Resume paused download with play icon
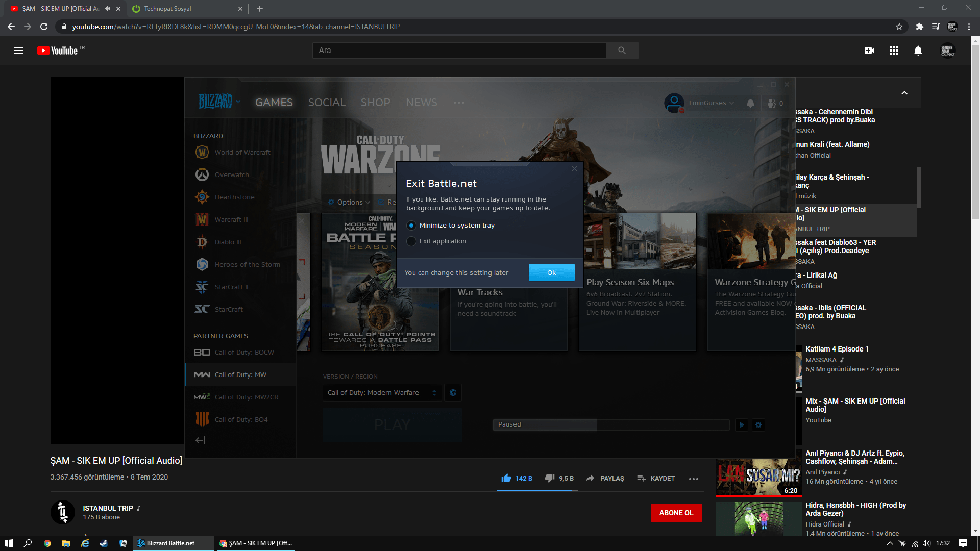This screenshot has width=980, height=551. pyautogui.click(x=742, y=424)
